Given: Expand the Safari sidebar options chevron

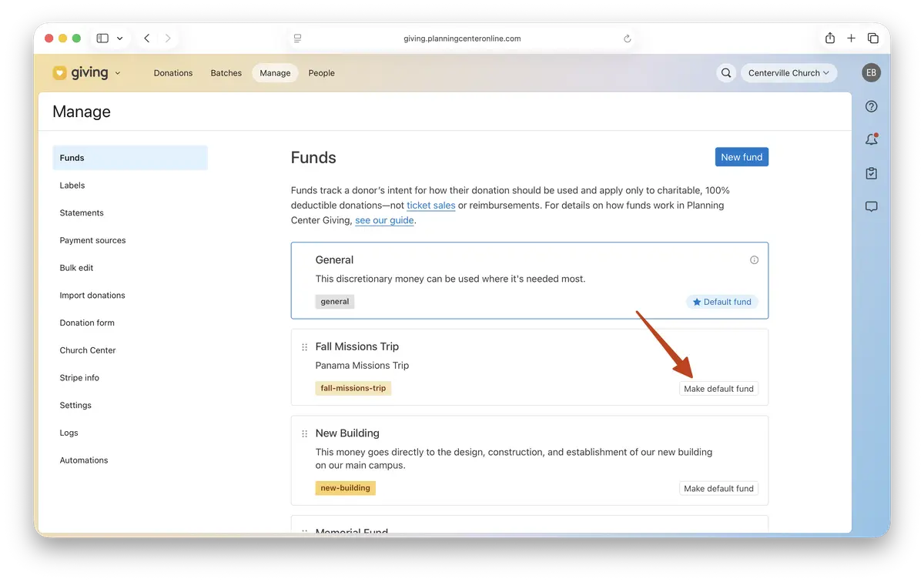Looking at the screenshot, I should tap(119, 38).
